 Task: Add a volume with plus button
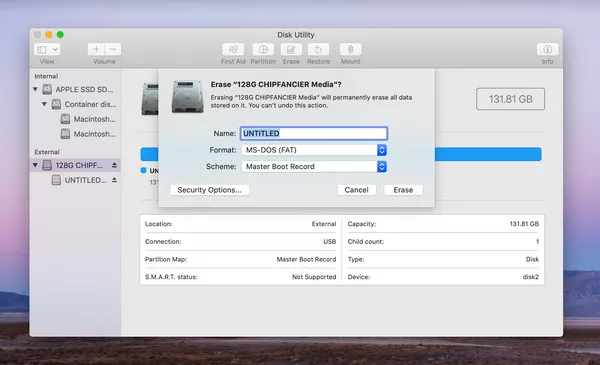click(x=96, y=49)
